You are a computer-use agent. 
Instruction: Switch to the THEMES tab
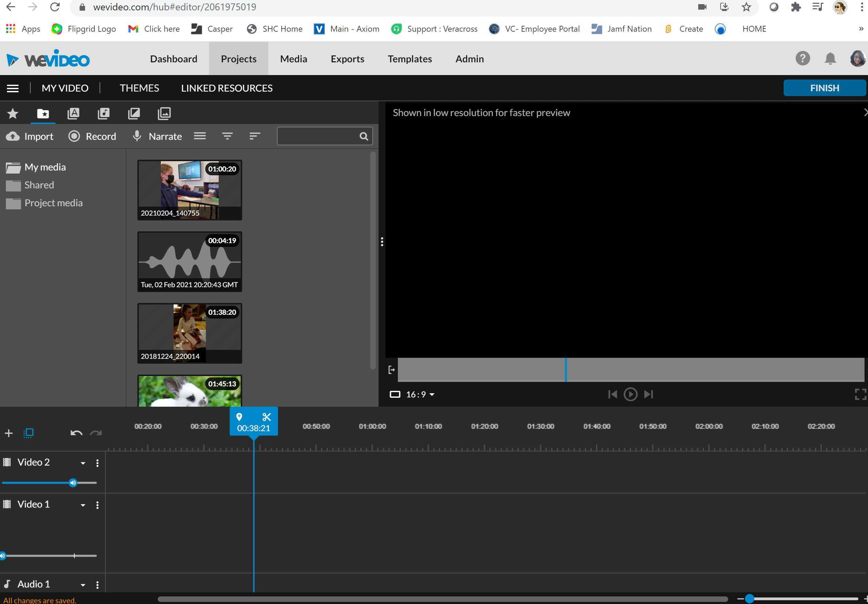(139, 88)
